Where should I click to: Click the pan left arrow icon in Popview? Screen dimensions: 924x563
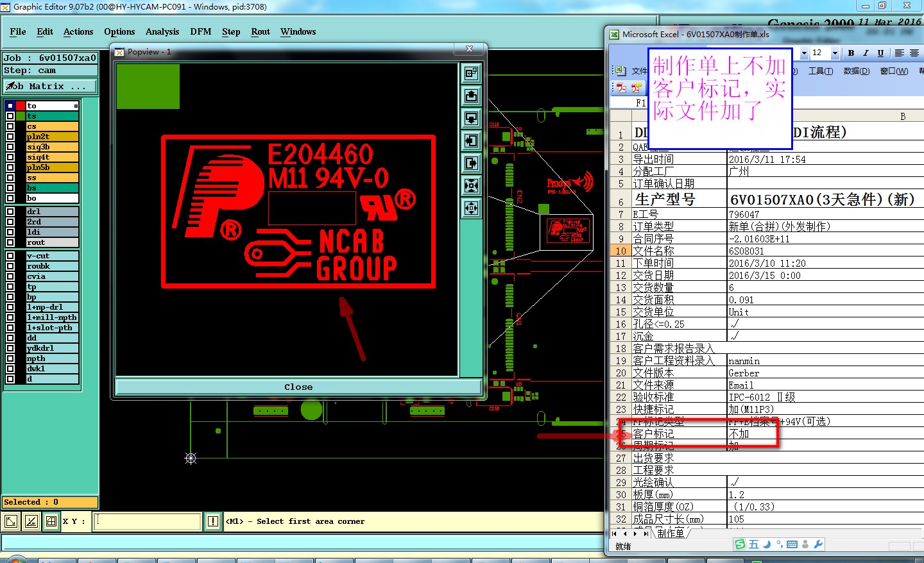[471, 140]
